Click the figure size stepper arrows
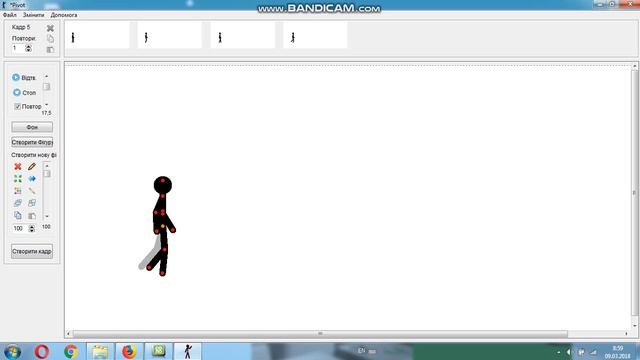 [31, 229]
